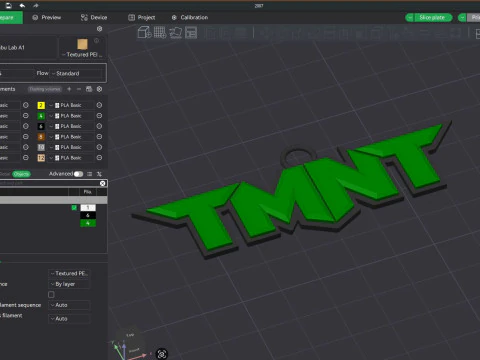
Task: Sync the filament list from AMS
Action: click(x=89, y=89)
